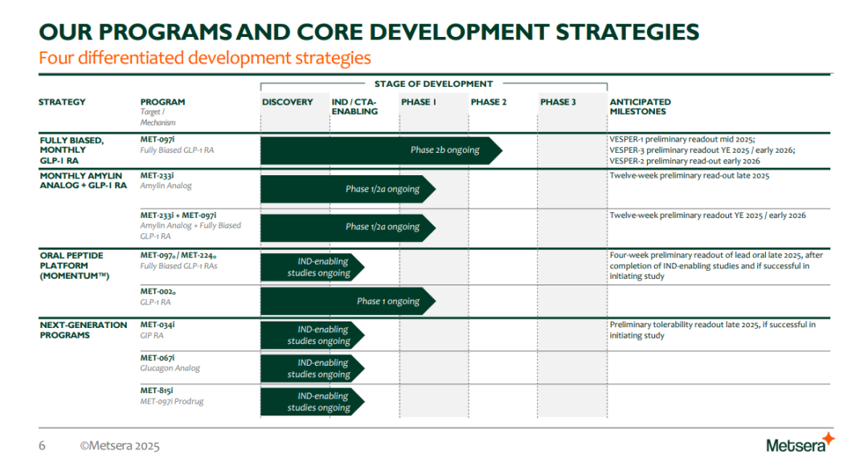
Task: Click the 'Phase 2b ongoing' arrow bar
Action: (382, 150)
